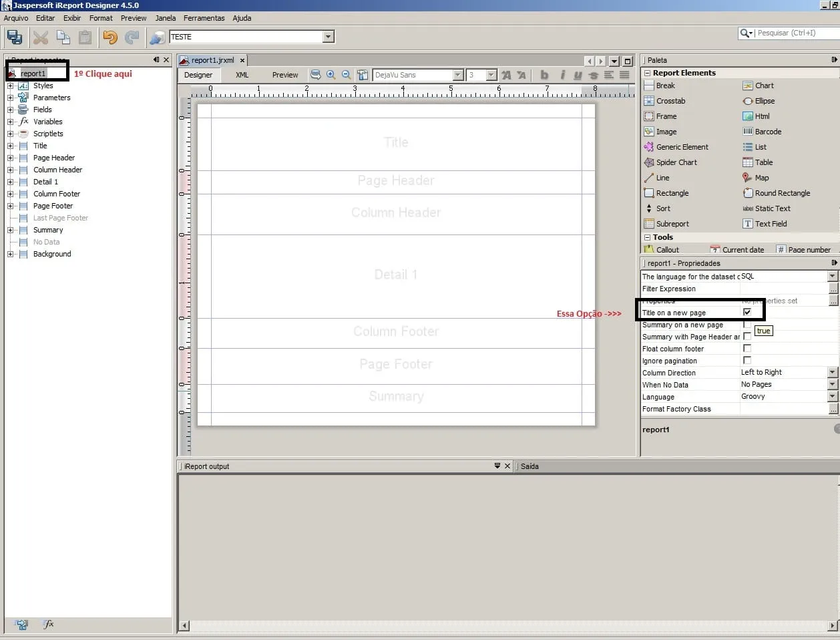This screenshot has height=640, width=840.
Task: Select the Subreport palette element
Action: pyautogui.click(x=666, y=224)
